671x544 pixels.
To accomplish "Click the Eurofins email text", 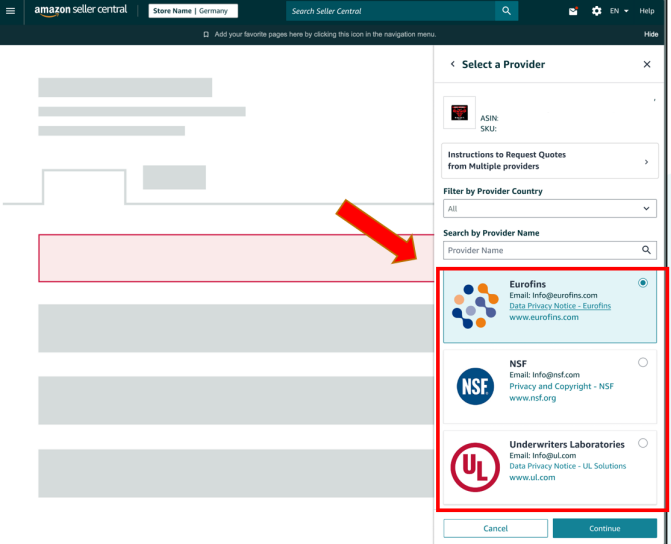I will [x=553, y=295].
